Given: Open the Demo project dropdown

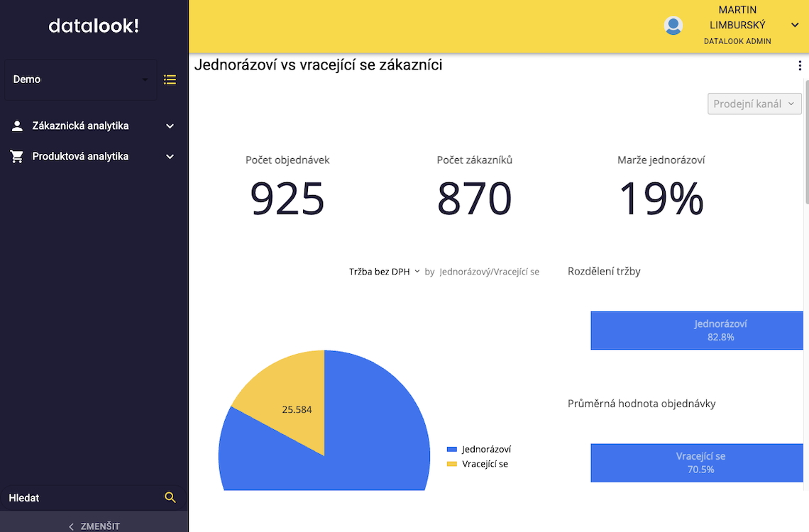Looking at the screenshot, I should click(x=80, y=79).
